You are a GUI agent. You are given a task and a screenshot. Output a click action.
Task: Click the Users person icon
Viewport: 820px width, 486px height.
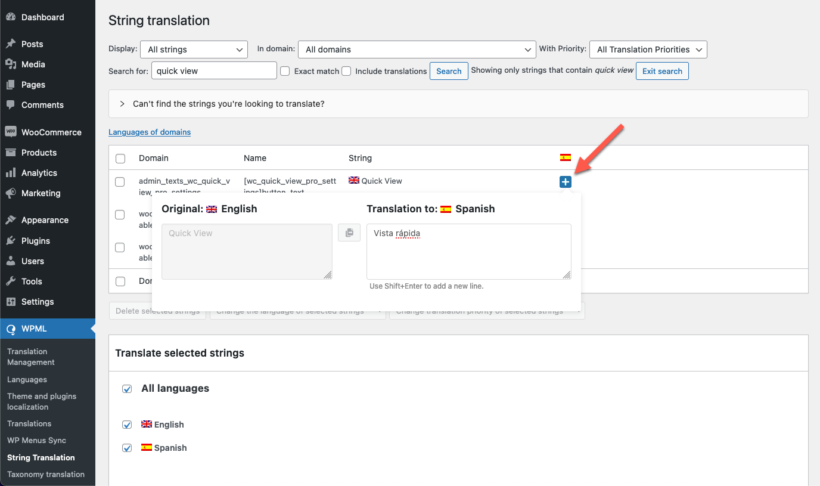pyautogui.click(x=10, y=261)
